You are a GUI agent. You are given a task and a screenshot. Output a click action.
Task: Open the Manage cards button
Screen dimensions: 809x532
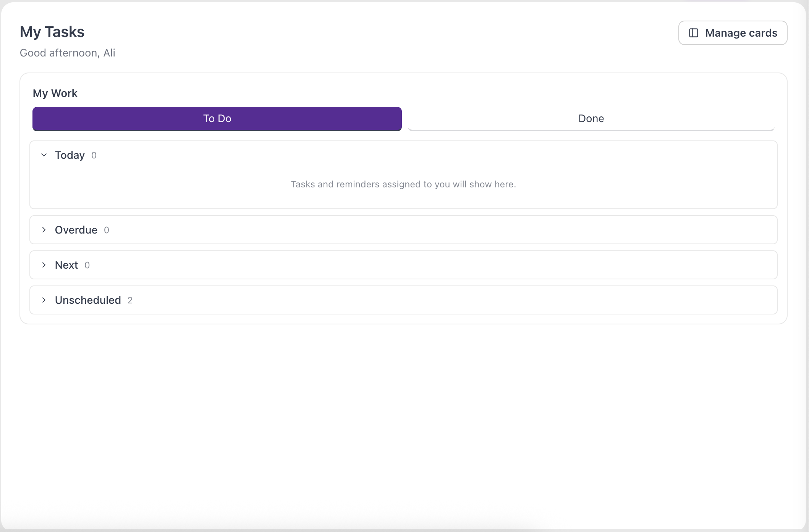733,33
